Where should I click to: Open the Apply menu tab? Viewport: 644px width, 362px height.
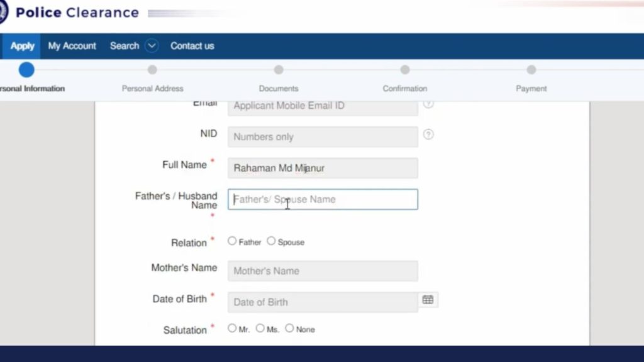[22, 46]
